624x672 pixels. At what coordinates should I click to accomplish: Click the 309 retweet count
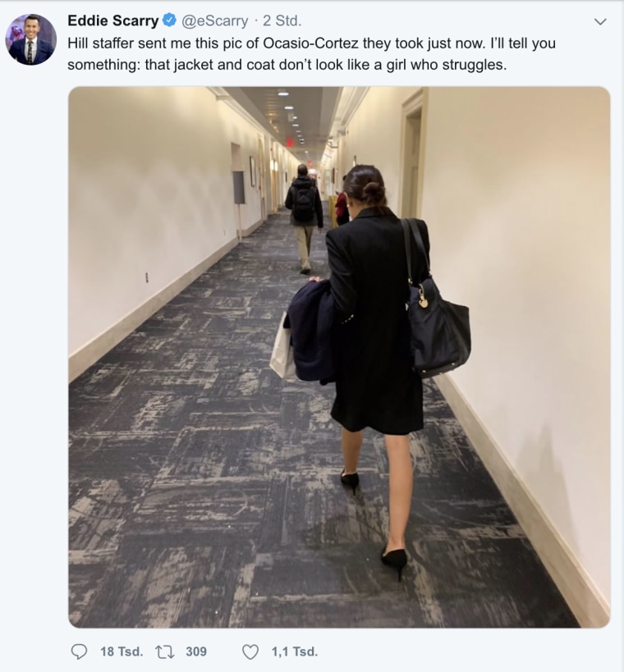pyautogui.click(x=196, y=651)
